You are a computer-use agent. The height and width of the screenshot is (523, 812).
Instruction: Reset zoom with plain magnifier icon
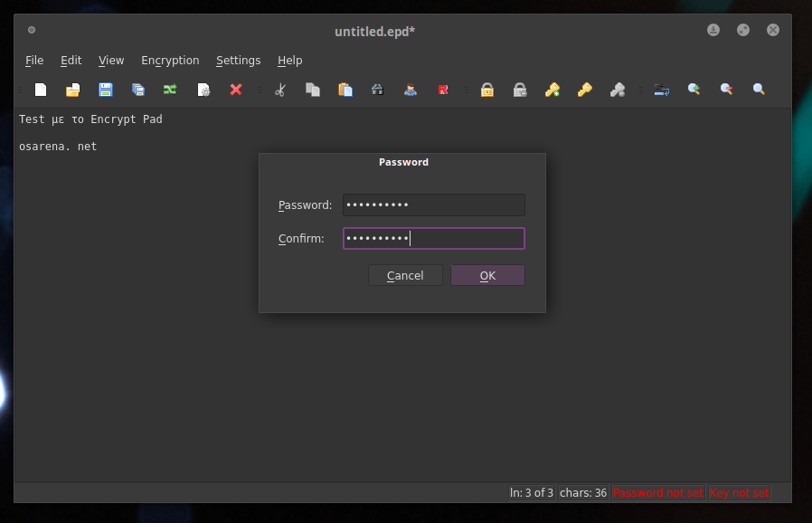tap(759, 90)
